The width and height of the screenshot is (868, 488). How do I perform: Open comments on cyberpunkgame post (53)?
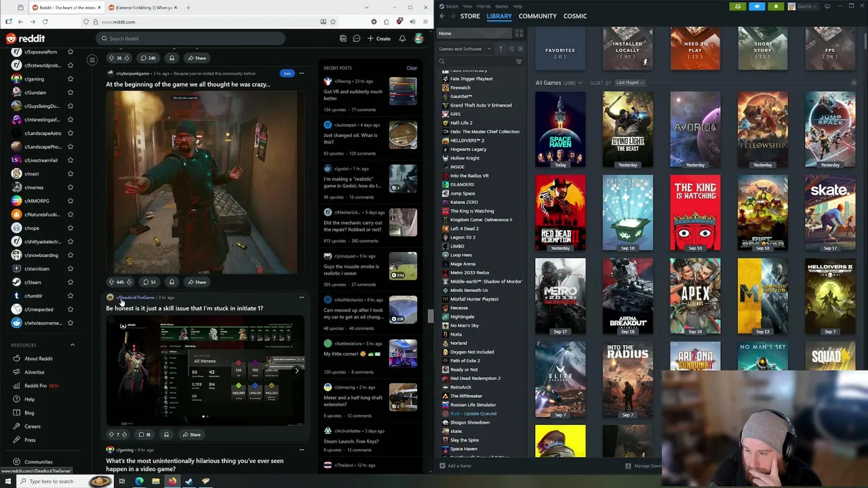click(149, 282)
